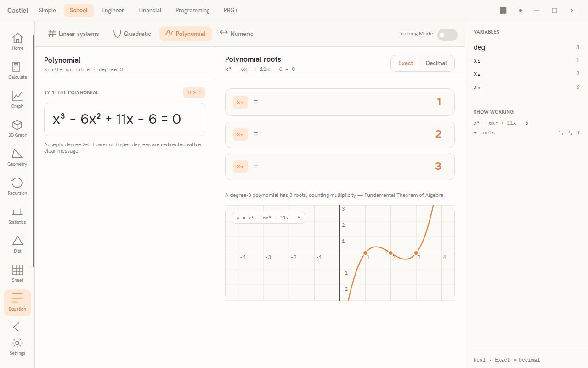
Task: Select deg variable in Variables panel
Action: tap(526, 47)
